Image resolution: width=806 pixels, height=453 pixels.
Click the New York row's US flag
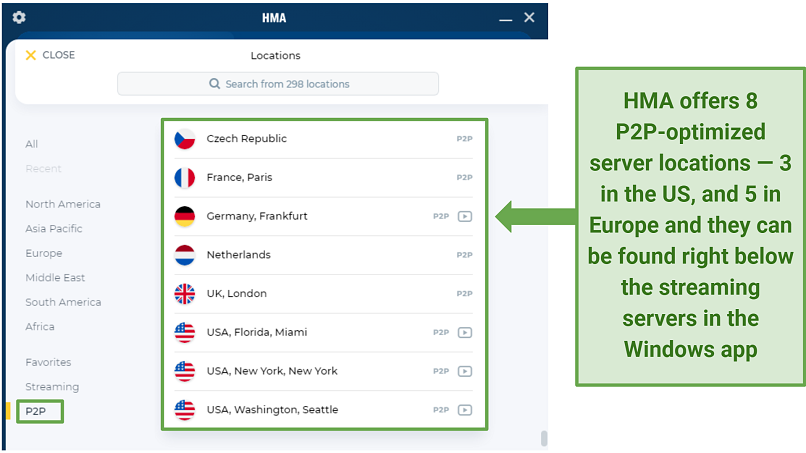pos(185,371)
